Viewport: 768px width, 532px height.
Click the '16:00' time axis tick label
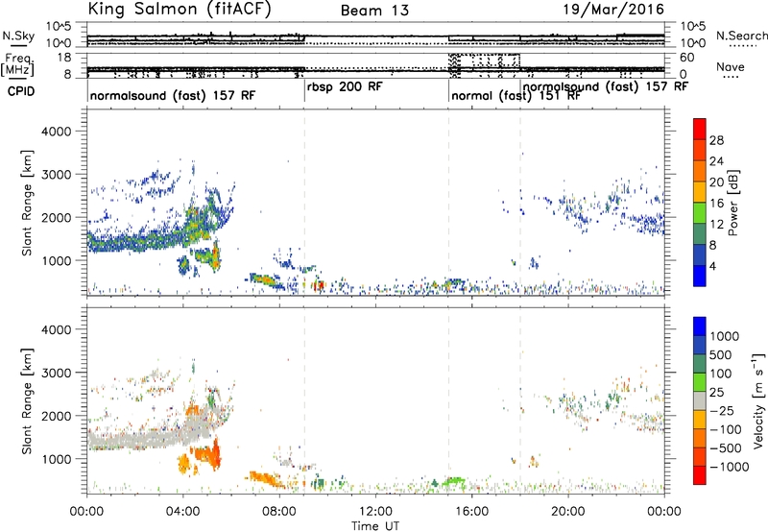pyautogui.click(x=471, y=512)
